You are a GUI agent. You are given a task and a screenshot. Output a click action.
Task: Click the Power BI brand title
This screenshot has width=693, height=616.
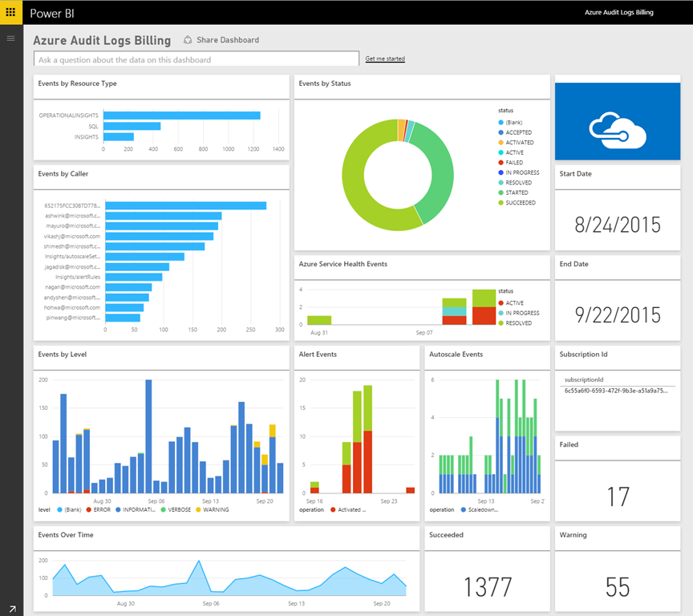coord(51,14)
